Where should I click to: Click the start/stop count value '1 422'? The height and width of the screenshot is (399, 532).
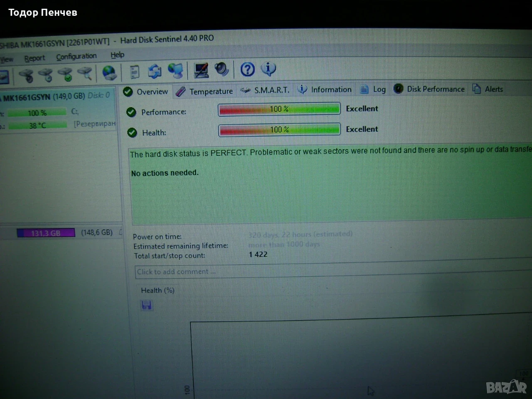pyautogui.click(x=258, y=254)
